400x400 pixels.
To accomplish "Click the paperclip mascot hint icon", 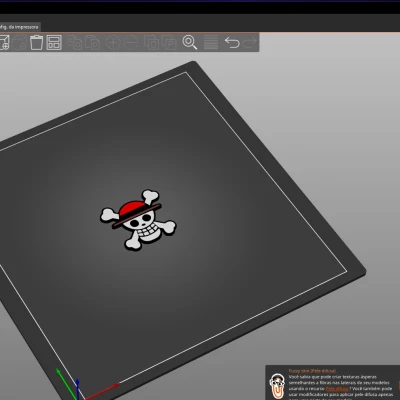I will click(x=277, y=386).
